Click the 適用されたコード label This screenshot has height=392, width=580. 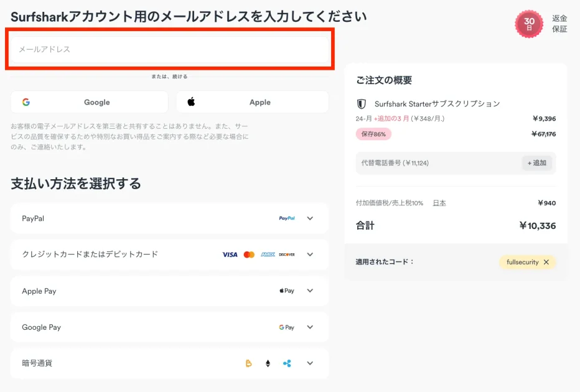[x=385, y=262]
